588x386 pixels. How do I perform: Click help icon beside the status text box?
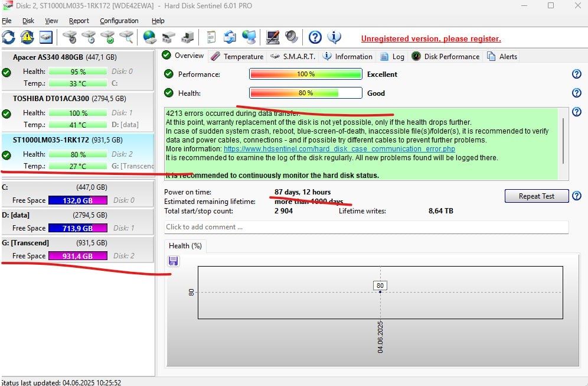tap(576, 112)
